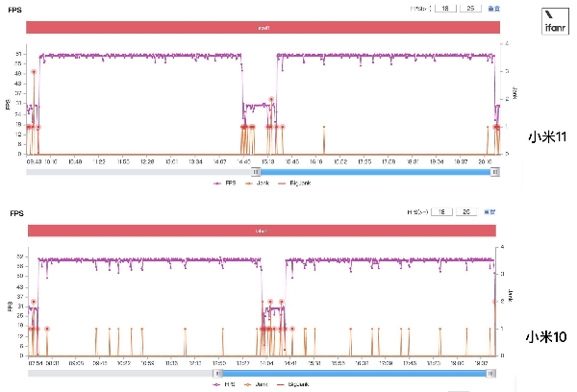Click the ifanr logo badge
The height and width of the screenshot is (392, 577).
(555, 21)
